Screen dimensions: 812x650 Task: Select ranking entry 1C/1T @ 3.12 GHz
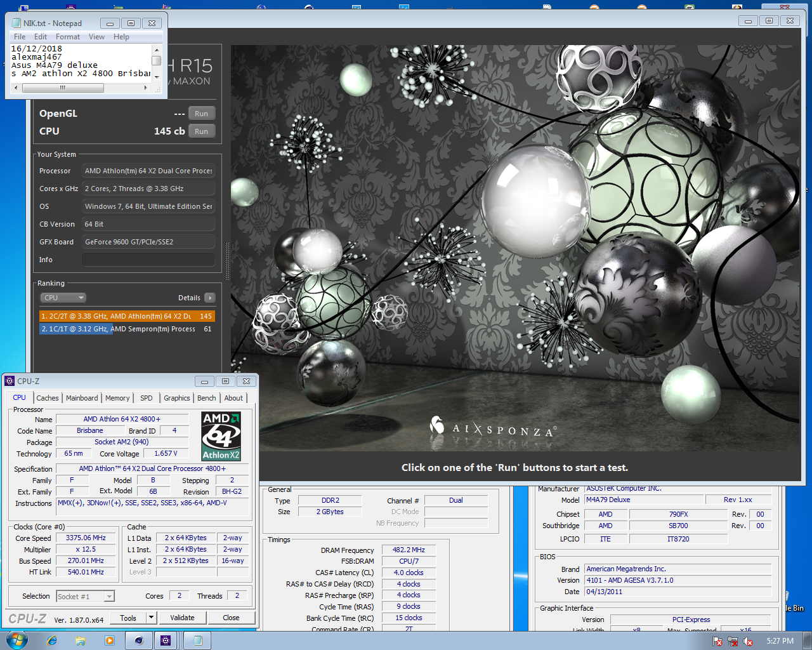127,329
